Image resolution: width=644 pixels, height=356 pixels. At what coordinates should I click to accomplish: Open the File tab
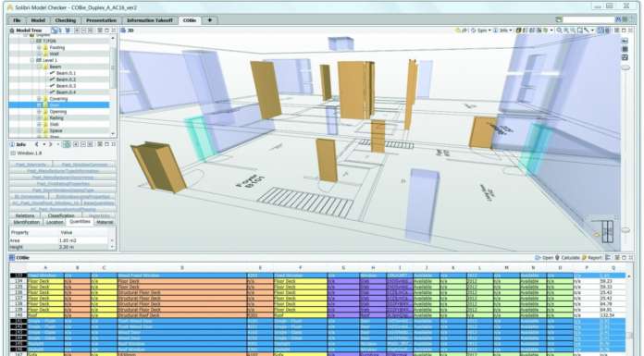tap(17, 20)
